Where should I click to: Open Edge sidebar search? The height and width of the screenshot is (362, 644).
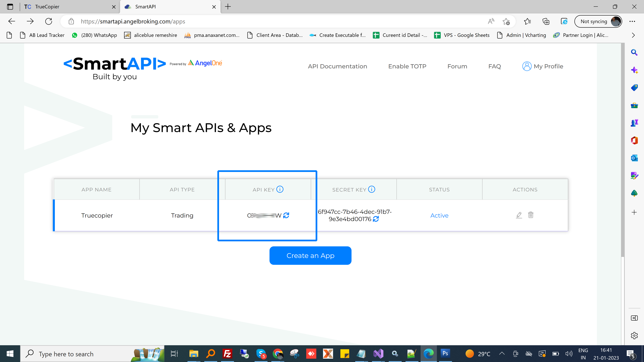[634, 52]
